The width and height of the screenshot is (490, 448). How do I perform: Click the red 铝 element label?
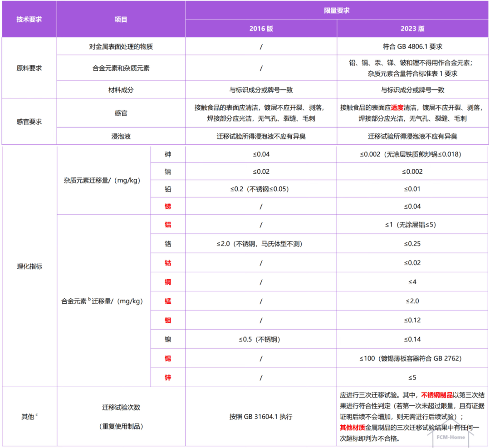[x=168, y=224]
